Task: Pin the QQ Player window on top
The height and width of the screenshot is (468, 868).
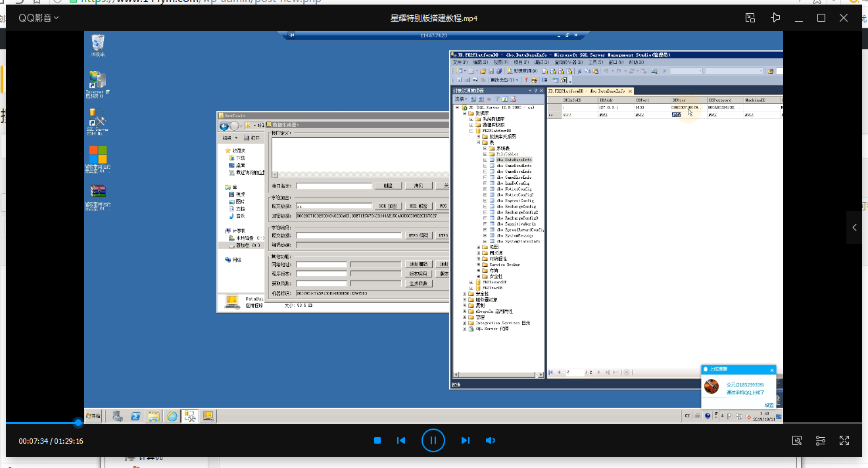Action: coord(775,18)
